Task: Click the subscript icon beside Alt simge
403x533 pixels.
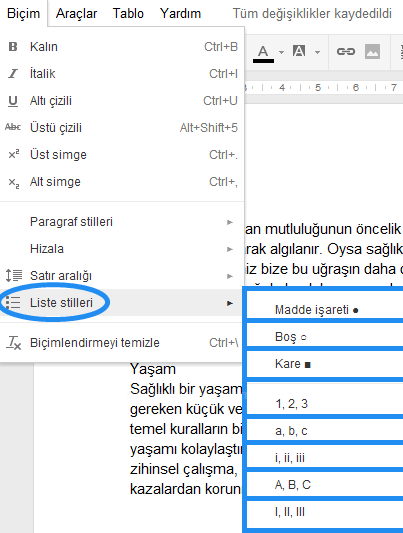Action: (14, 183)
